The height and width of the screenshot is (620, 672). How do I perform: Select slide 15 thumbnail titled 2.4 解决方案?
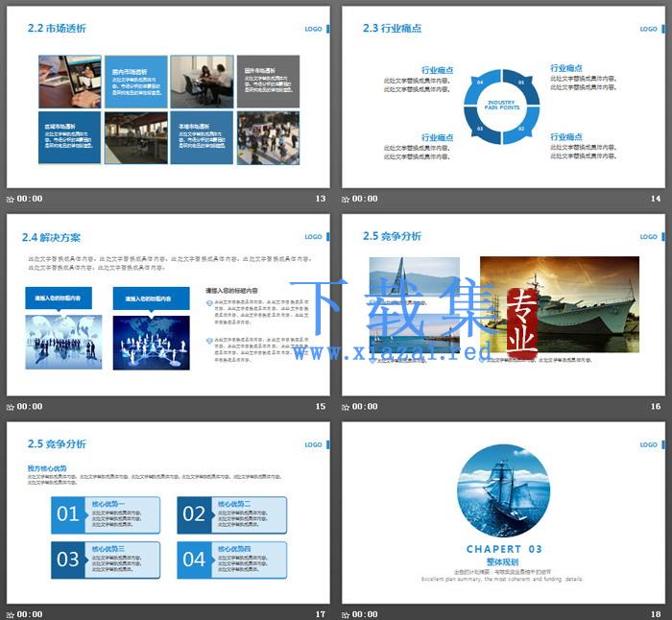168,304
